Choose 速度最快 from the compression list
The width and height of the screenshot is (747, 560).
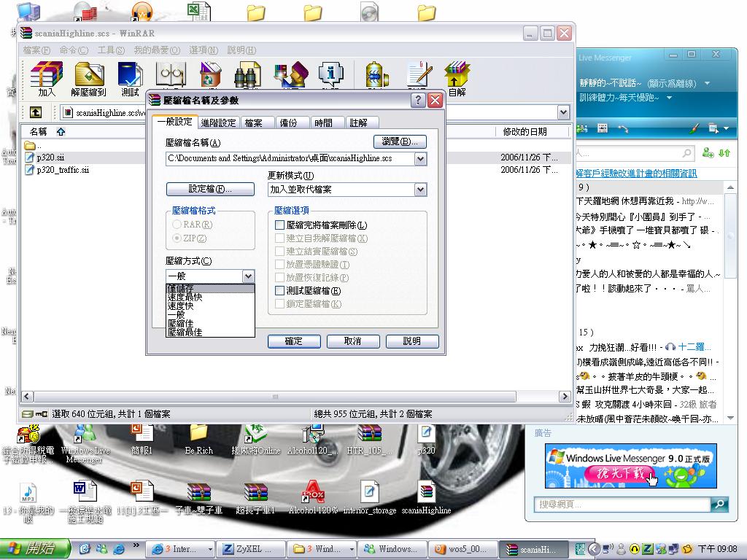point(185,297)
